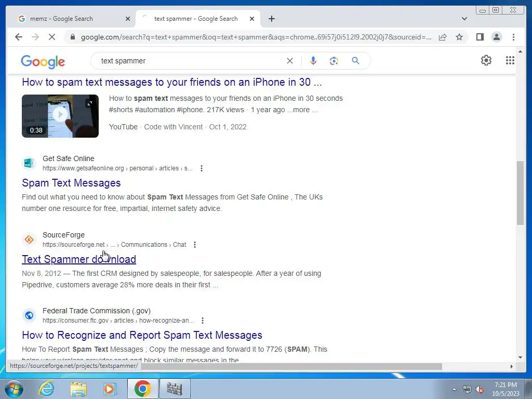
Task: Open the Google apps grid
Action: [x=510, y=60]
